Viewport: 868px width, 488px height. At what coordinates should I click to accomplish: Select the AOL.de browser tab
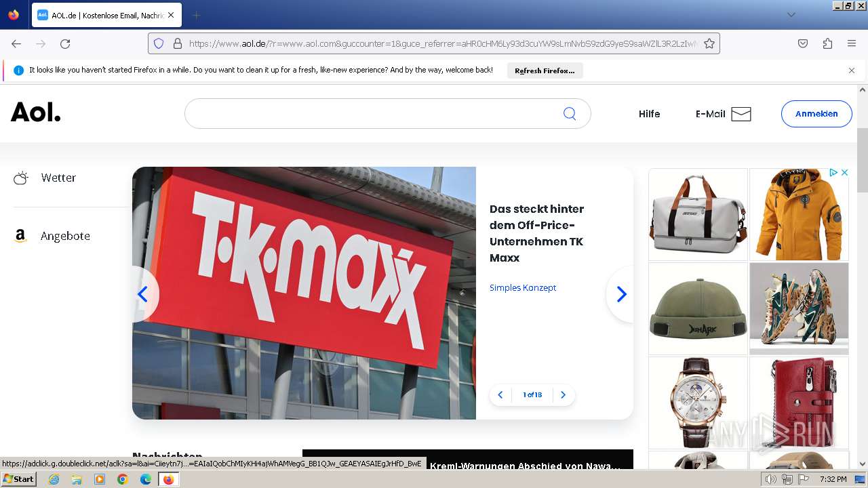[x=106, y=15]
